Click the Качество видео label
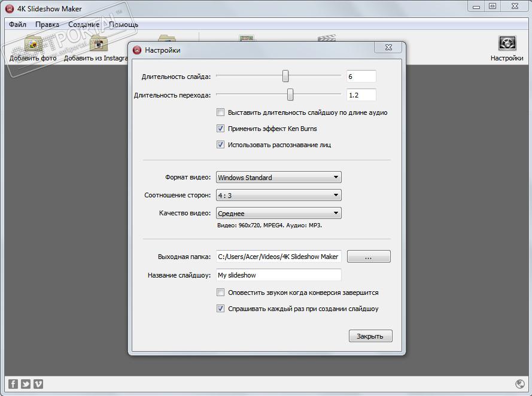This screenshot has height=396, width=532. click(185, 214)
